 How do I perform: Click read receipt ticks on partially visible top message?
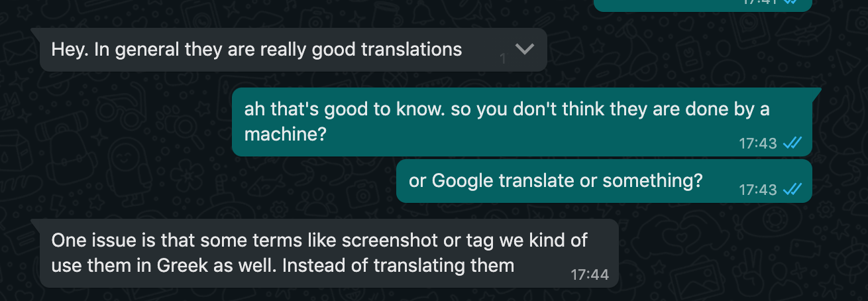[792, 2]
